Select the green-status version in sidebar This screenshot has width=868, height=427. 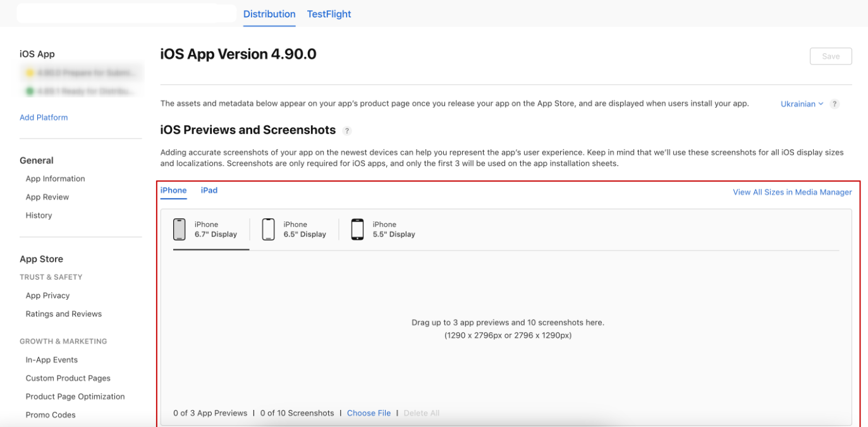(81, 92)
